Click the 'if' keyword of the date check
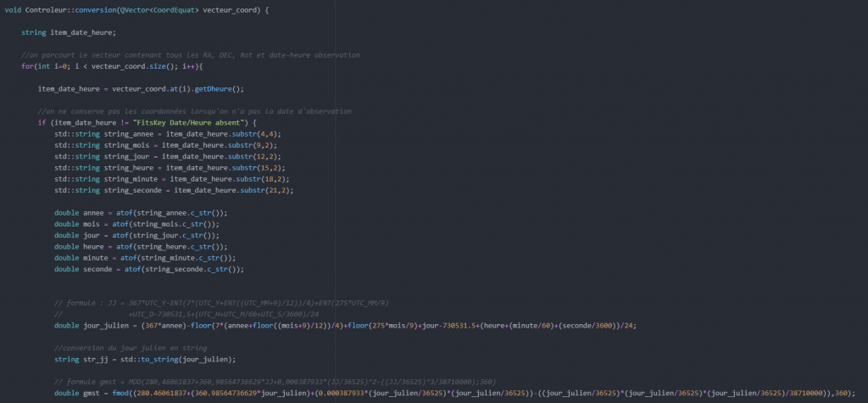The width and height of the screenshot is (868, 403). coord(42,123)
